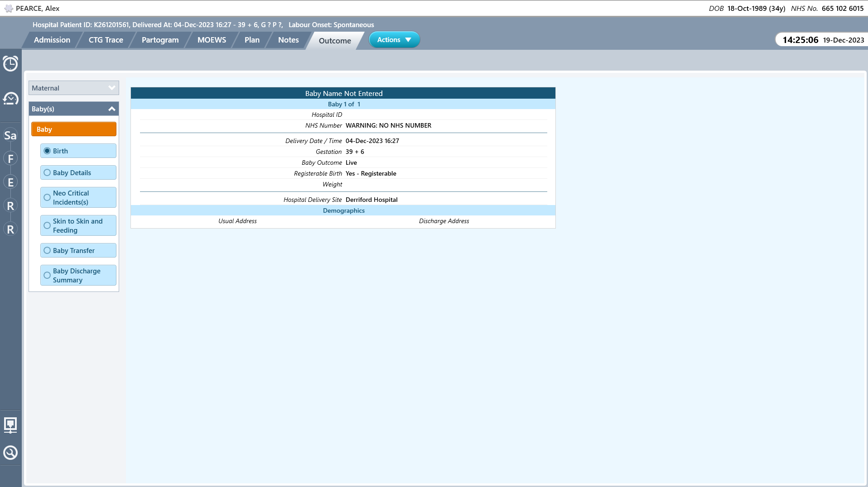Click the Usual Address label
This screenshot has width=868, height=487.
point(237,221)
